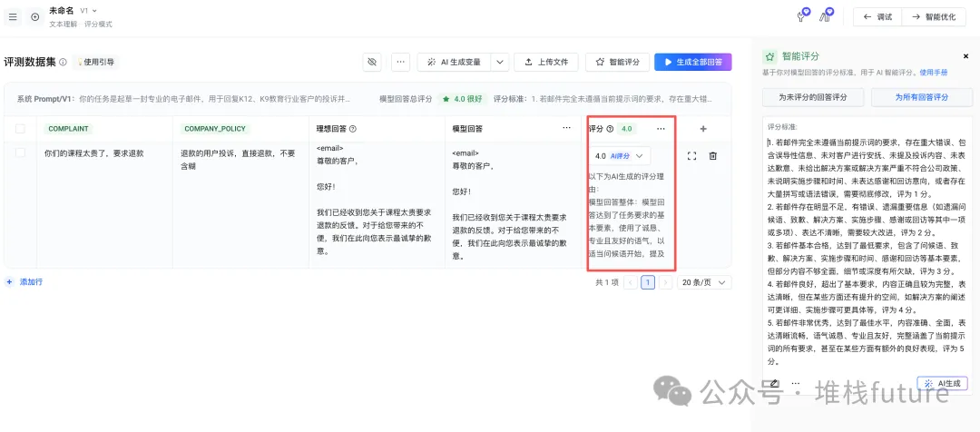Select all rows with the header checkbox
Viewport: 980px width, 432px height.
pos(20,129)
